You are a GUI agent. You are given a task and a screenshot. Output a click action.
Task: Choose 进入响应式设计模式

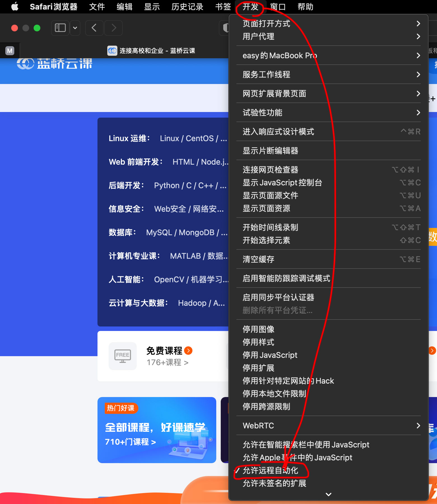[x=329, y=132]
